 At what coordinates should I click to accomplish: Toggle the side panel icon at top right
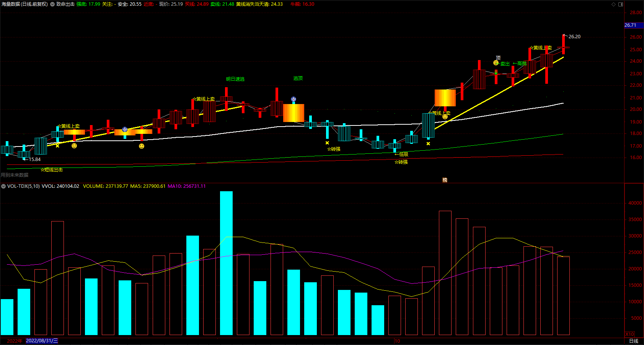click(621, 4)
